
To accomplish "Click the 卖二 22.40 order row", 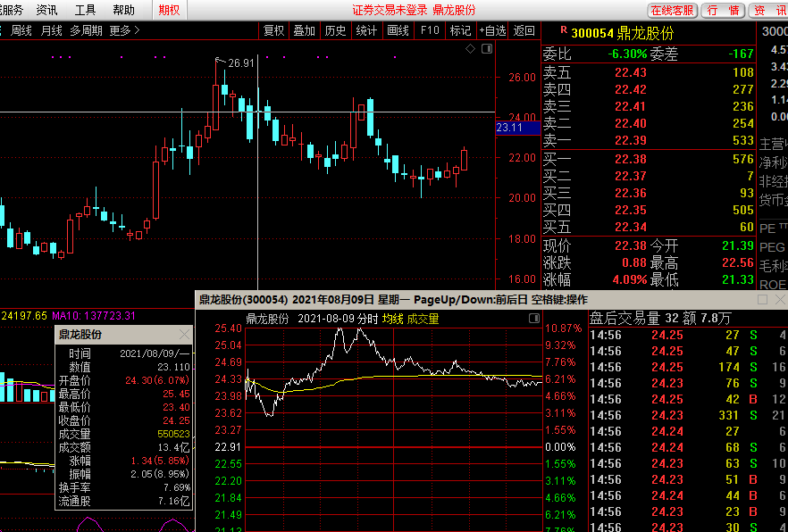I will [x=648, y=123].
